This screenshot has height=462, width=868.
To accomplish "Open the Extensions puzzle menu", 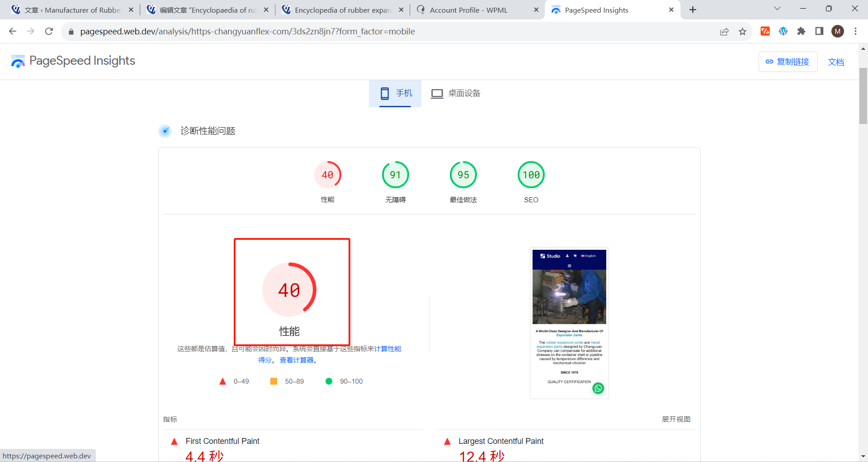I will (801, 31).
